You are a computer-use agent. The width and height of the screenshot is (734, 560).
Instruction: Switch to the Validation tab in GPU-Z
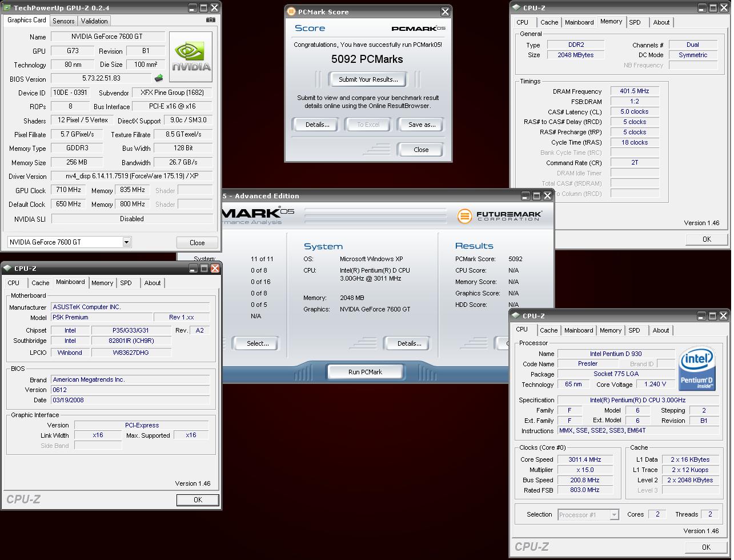(x=94, y=21)
